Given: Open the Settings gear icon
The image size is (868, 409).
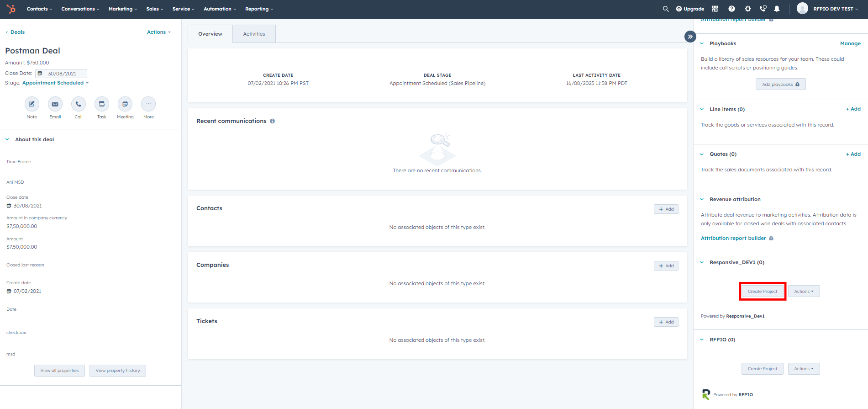Looking at the screenshot, I should (747, 9).
